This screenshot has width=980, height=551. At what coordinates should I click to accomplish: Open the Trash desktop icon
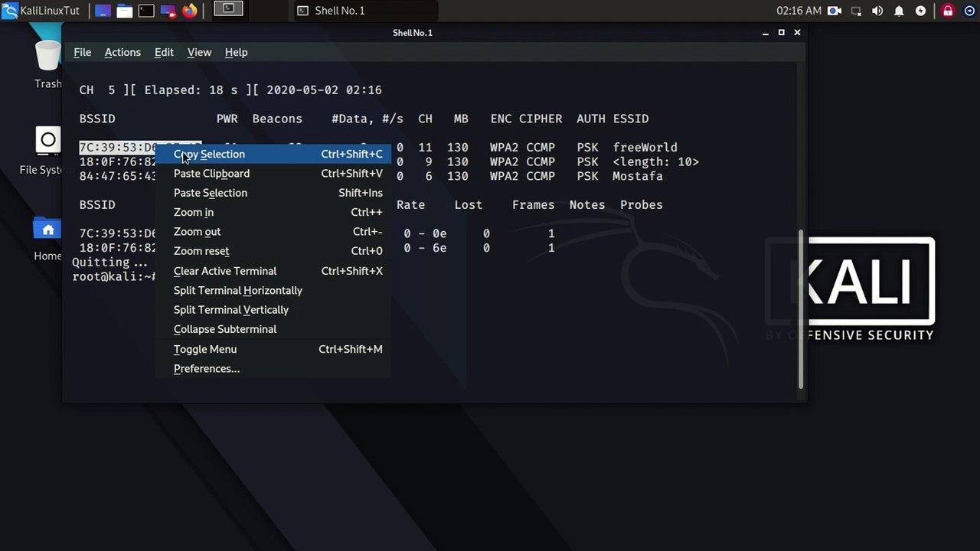pyautogui.click(x=47, y=64)
